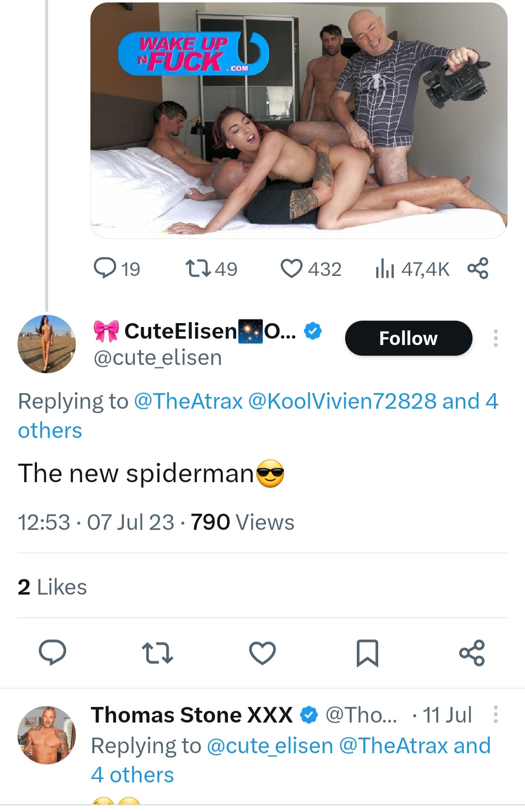The width and height of the screenshot is (525, 812).
Task: Share the 'new spiderman' tweet
Action: (x=472, y=652)
